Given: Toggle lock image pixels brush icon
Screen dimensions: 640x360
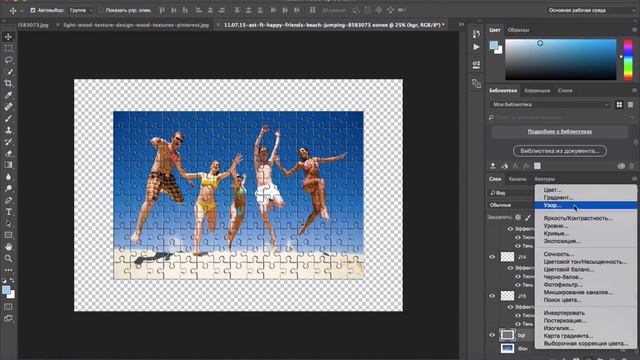Looking at the screenshot, I should (x=528, y=218).
